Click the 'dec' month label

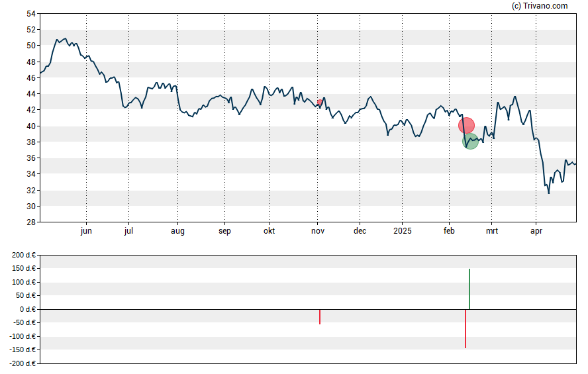[x=360, y=231]
